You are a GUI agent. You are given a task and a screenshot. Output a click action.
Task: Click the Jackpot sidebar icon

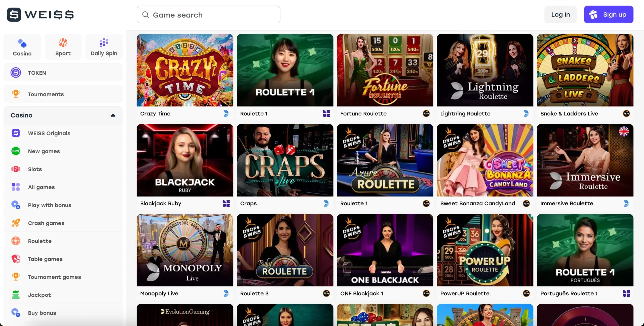coord(16,295)
